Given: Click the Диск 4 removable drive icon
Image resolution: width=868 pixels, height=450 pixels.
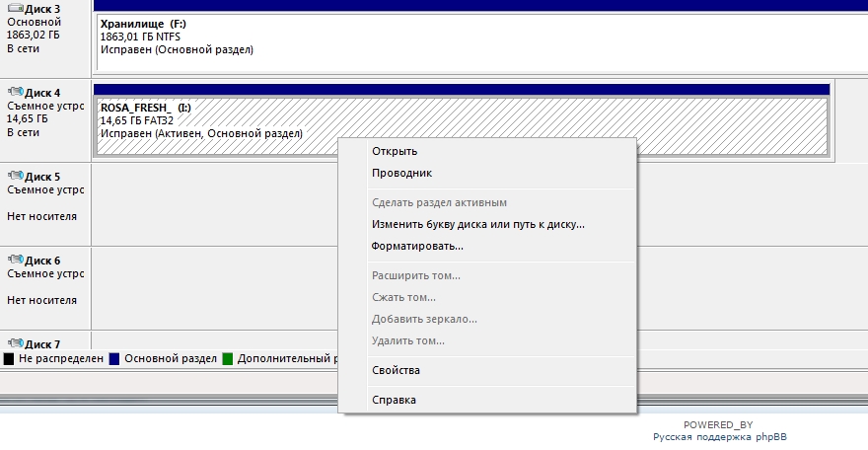Looking at the screenshot, I should coord(16,92).
